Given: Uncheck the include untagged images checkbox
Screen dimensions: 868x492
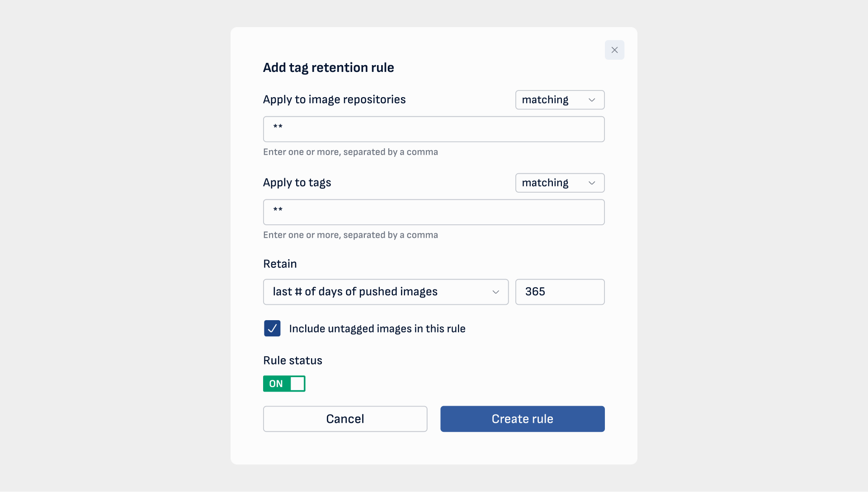Looking at the screenshot, I should pyautogui.click(x=272, y=329).
